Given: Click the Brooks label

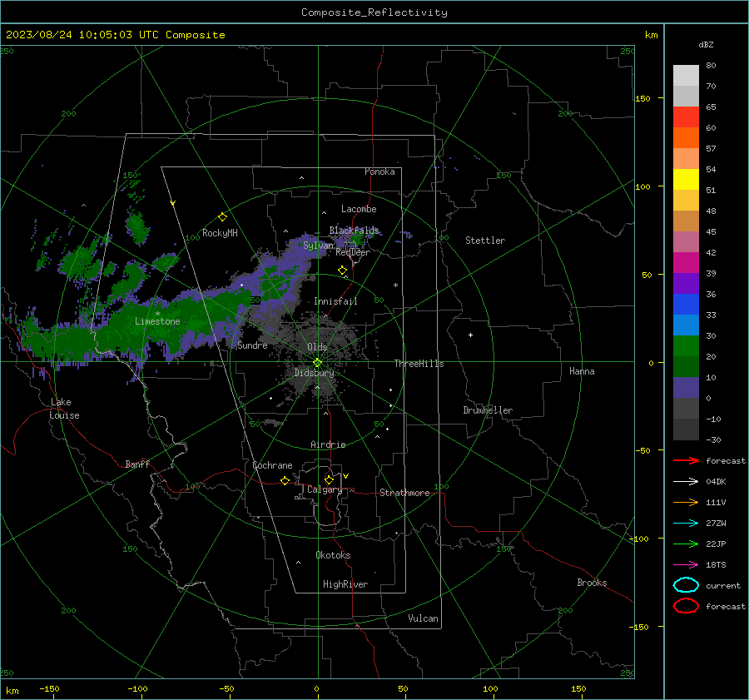Looking at the screenshot, I should [x=592, y=583].
